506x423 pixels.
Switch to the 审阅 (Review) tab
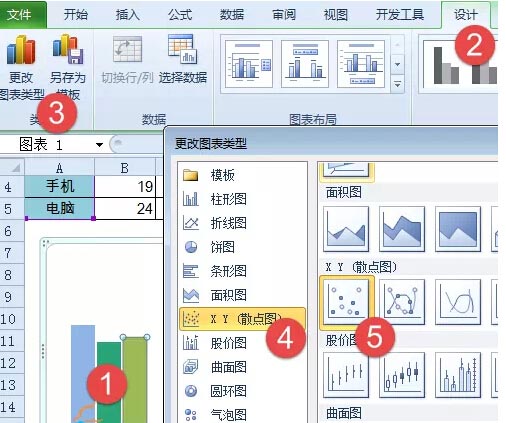284,15
